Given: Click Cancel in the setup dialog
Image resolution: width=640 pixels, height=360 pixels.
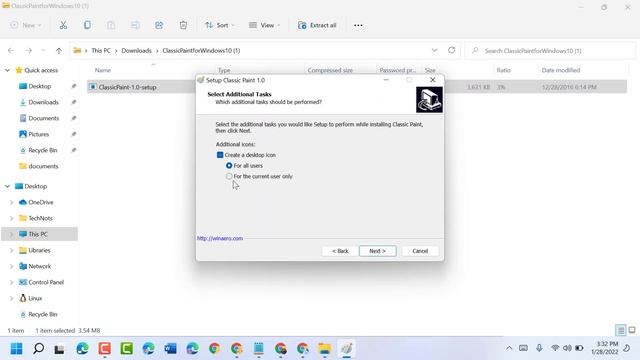Looking at the screenshot, I should (x=420, y=251).
